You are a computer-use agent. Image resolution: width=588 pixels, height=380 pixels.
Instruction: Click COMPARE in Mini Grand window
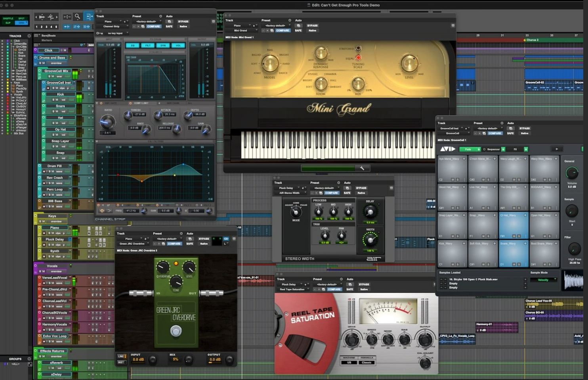[283, 31]
